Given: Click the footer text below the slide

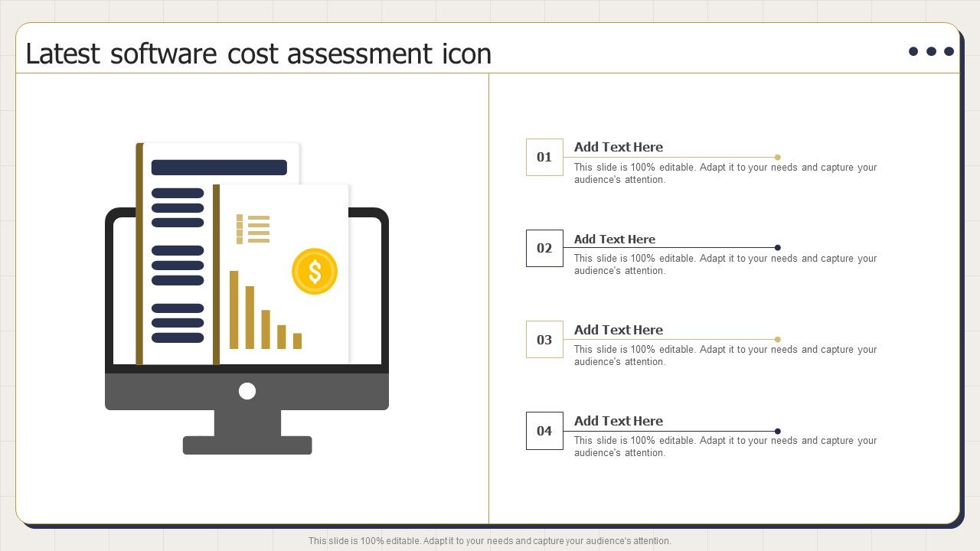Looking at the screenshot, I should (x=490, y=541).
